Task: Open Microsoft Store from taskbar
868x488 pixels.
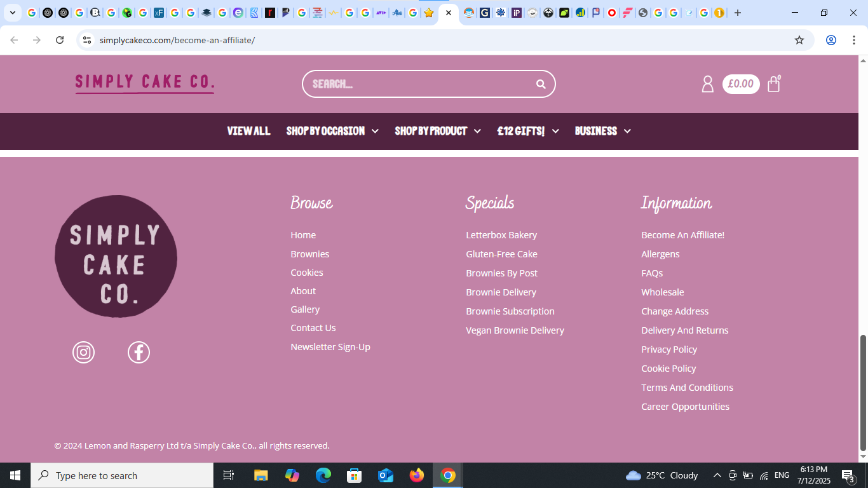Action: click(x=355, y=475)
